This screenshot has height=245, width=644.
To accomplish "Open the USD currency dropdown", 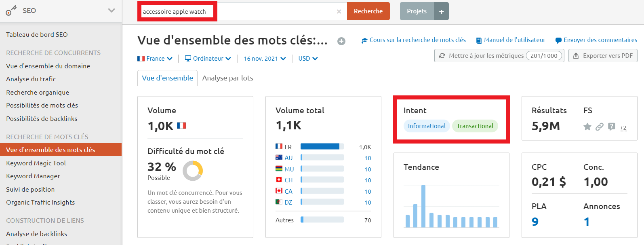I will pos(308,59).
